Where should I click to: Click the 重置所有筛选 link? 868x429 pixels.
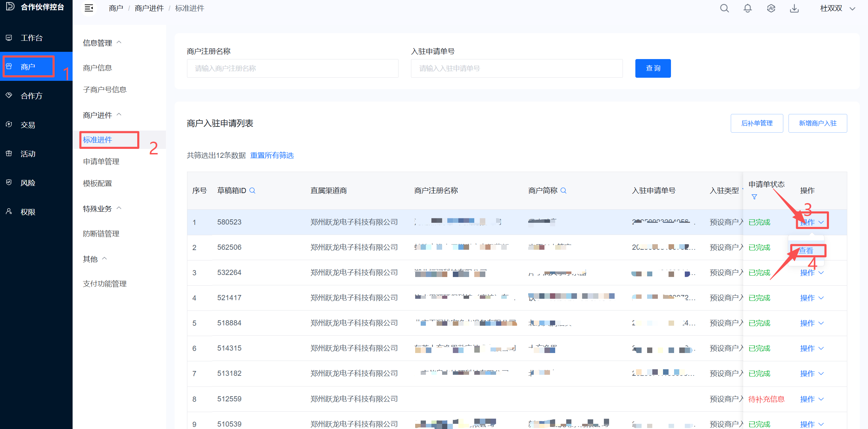click(x=272, y=155)
